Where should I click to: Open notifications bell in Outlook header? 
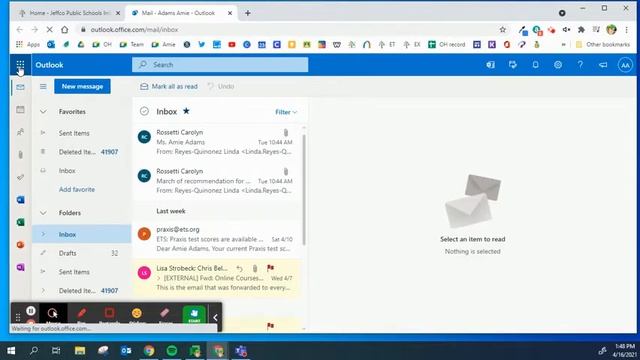click(x=535, y=65)
